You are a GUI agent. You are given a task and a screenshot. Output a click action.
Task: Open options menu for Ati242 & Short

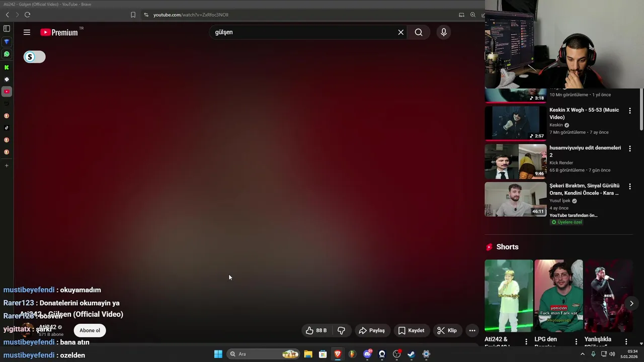coord(526,341)
